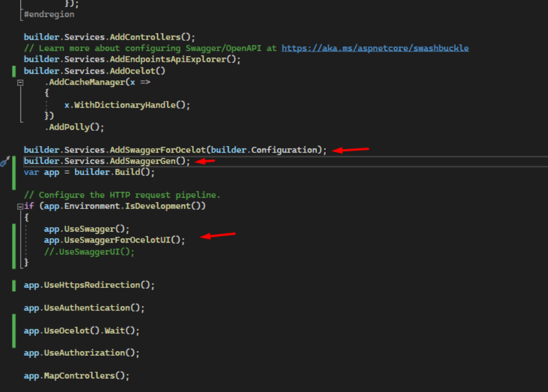
Task: Click app.UseAuthorization(); line
Action: 82,353
